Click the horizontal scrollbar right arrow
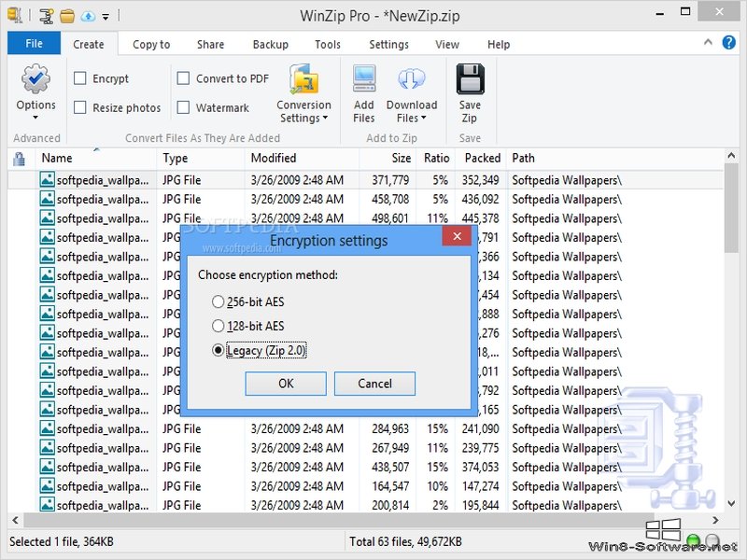This screenshot has width=747, height=560. [x=715, y=520]
